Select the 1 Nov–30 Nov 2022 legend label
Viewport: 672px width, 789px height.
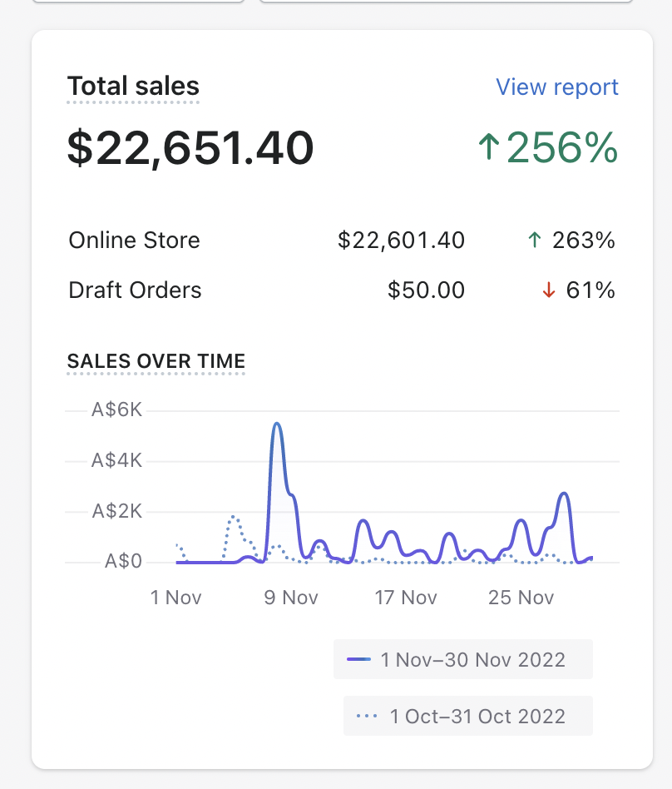(x=472, y=660)
